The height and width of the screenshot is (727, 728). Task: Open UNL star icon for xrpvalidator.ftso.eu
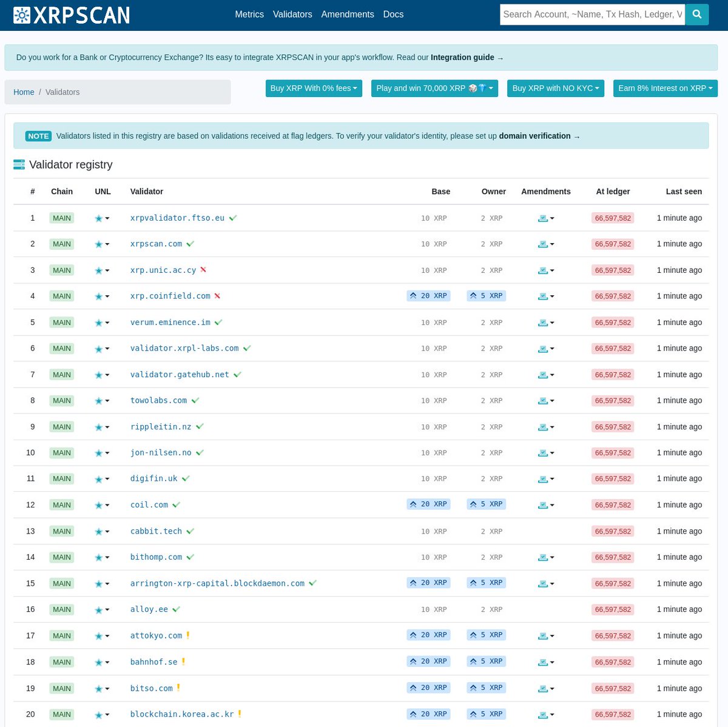coord(99,218)
